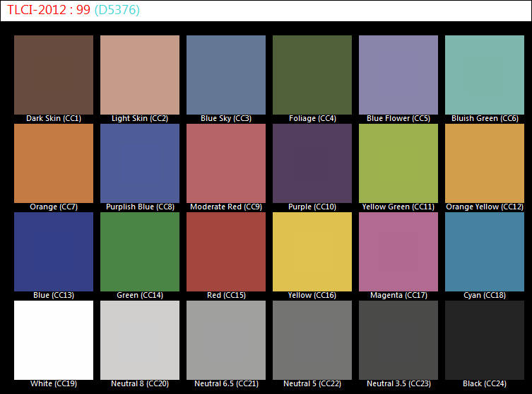532x394 pixels.
Task: Click the red 'TLCI-2012 : 99' title text
Action: [x=49, y=10]
